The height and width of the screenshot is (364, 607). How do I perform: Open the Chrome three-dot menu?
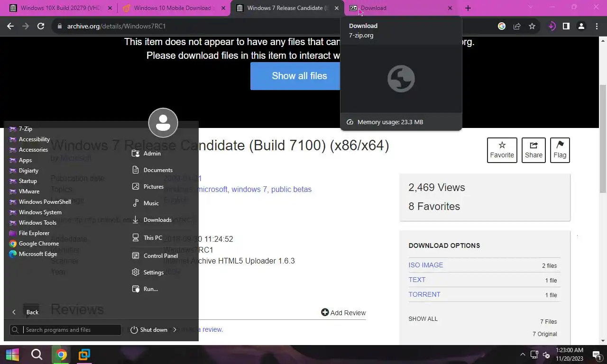pyautogui.click(x=597, y=27)
